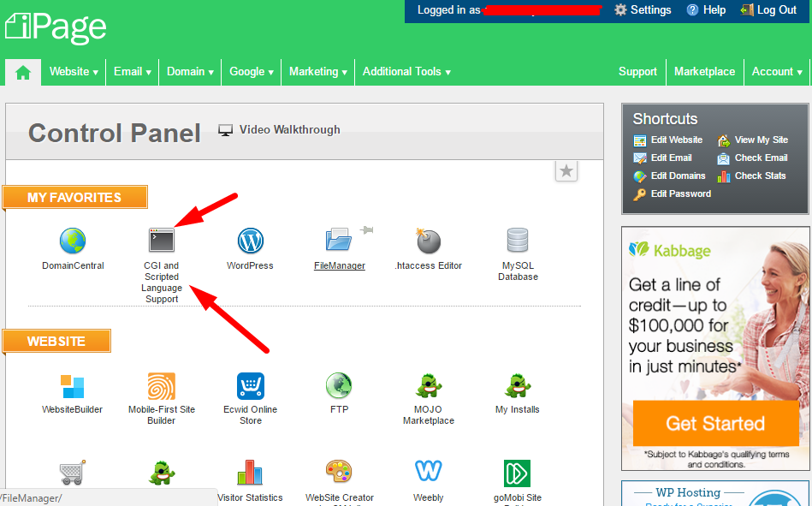Open Mobile-First Site Builder icon
Image resolution: width=812 pixels, height=506 pixels.
(x=162, y=386)
